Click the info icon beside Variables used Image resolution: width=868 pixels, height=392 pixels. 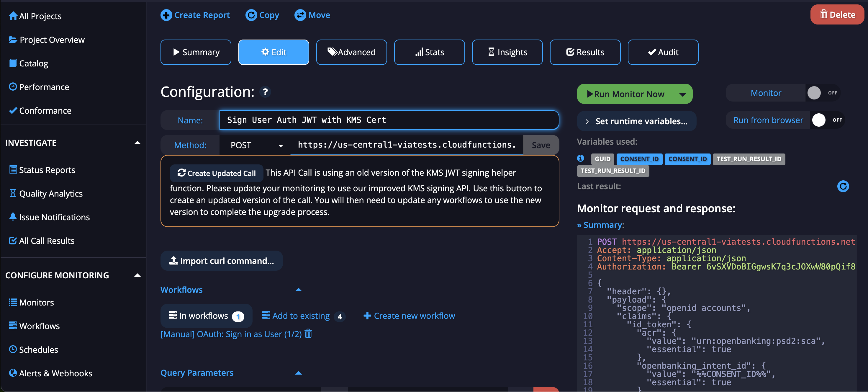pyautogui.click(x=580, y=159)
